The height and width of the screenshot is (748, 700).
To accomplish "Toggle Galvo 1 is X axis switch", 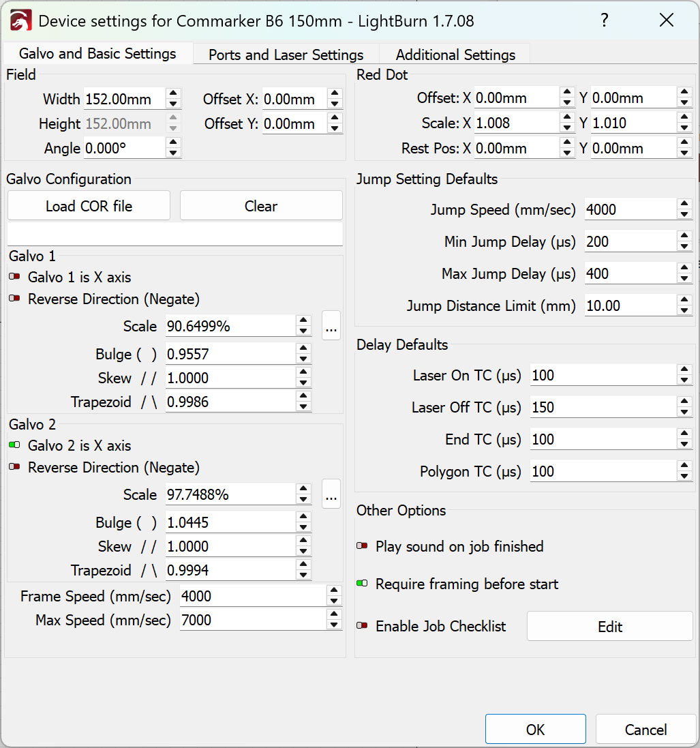I will [x=15, y=278].
